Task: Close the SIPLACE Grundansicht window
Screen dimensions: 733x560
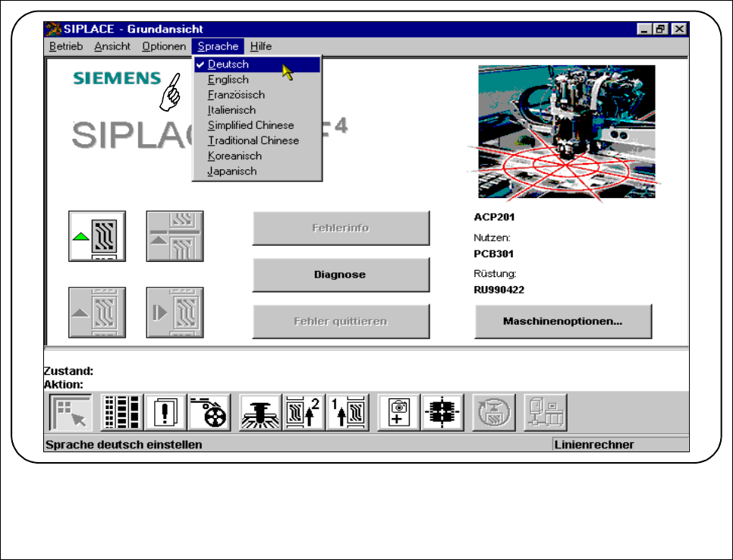Action: click(x=679, y=29)
